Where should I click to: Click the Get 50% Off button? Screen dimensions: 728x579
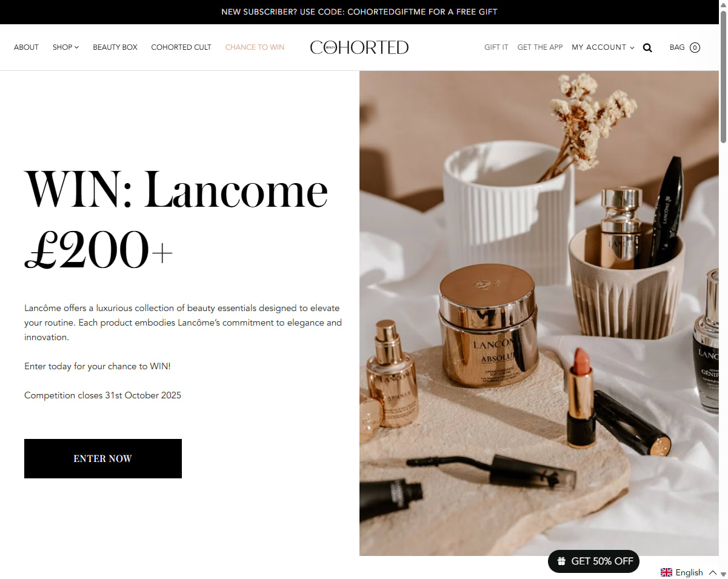593,561
